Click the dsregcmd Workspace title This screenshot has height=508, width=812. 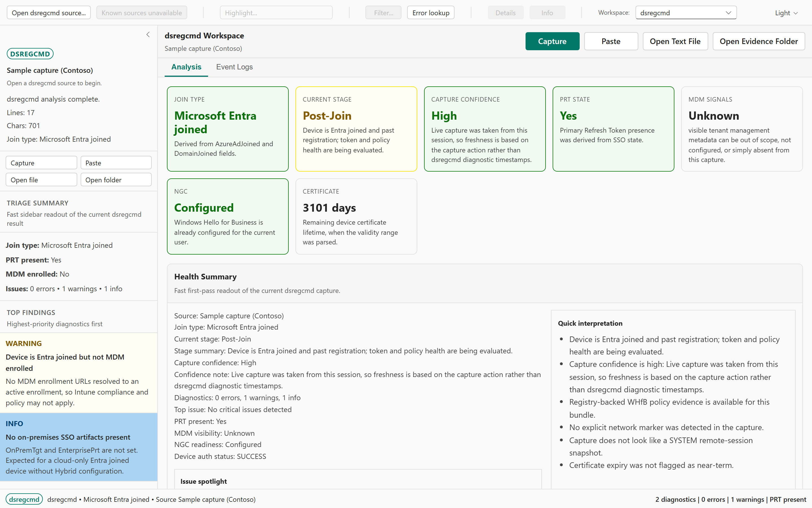[204, 36]
